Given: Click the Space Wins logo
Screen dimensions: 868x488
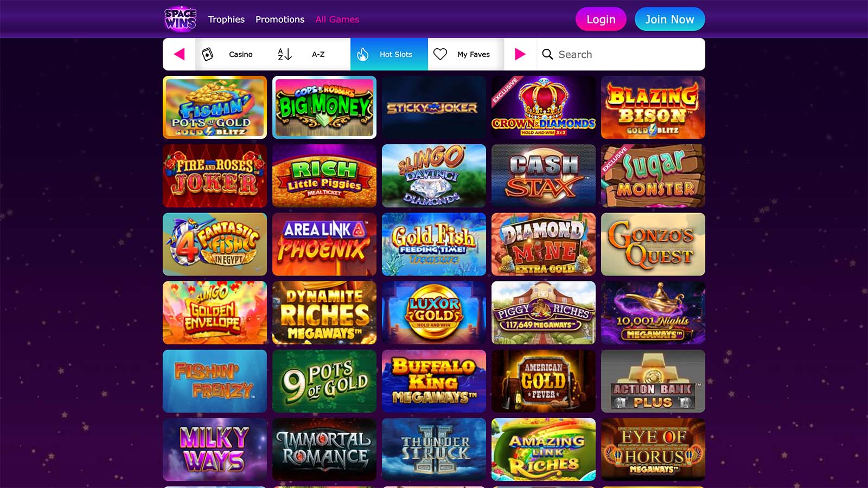Looking at the screenshot, I should (x=181, y=19).
